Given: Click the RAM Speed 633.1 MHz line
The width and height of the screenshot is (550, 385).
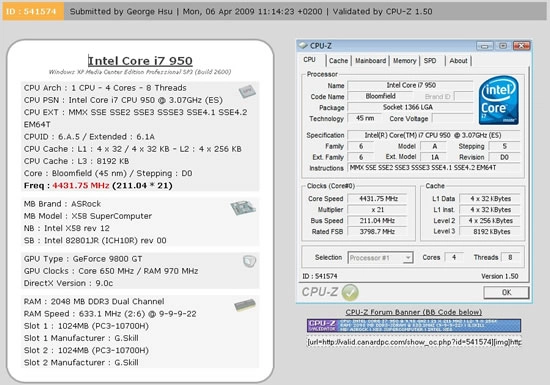Looking at the screenshot, I should pyautogui.click(x=110, y=314).
